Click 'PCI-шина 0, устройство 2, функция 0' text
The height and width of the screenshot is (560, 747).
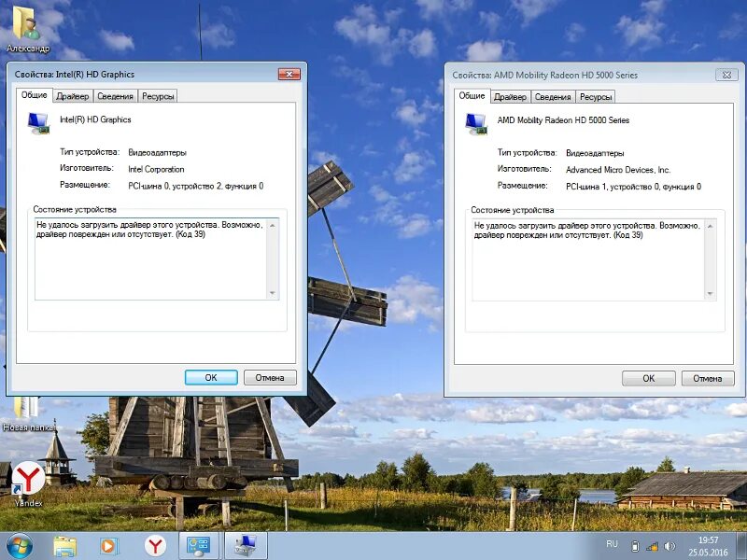196,186
